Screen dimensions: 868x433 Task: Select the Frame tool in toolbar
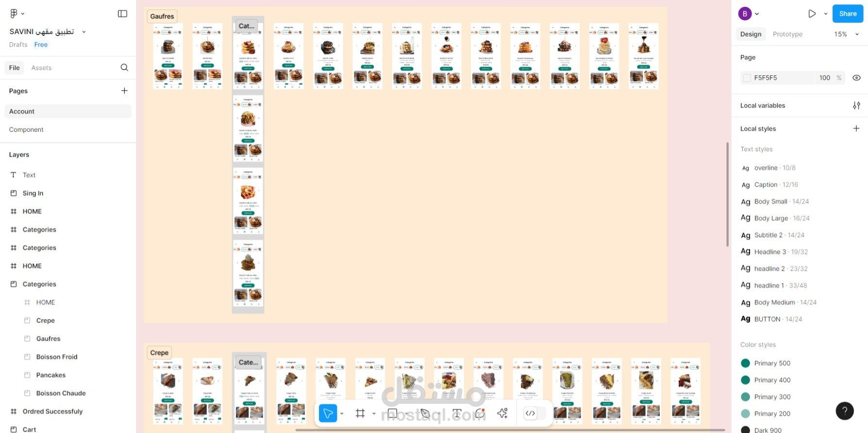pyautogui.click(x=360, y=414)
